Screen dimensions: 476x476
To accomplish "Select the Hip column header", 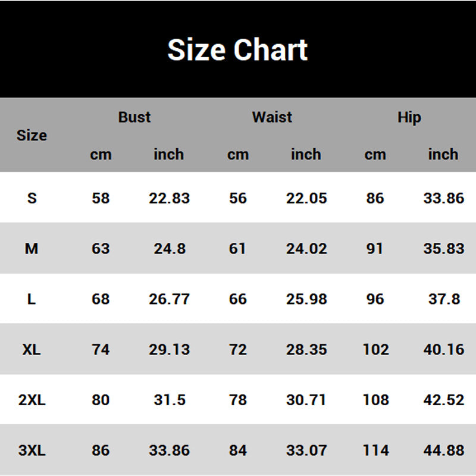I will 409,117.
